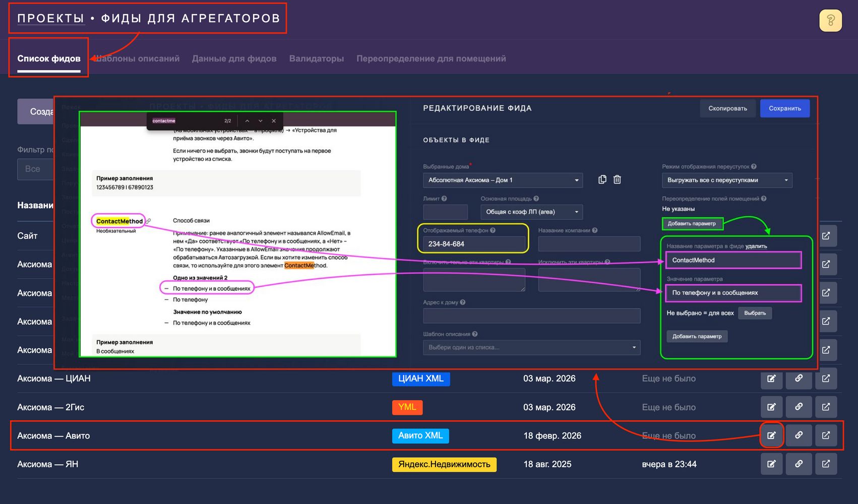Open the Валидаторы tab
858x504 pixels.
coord(316,58)
